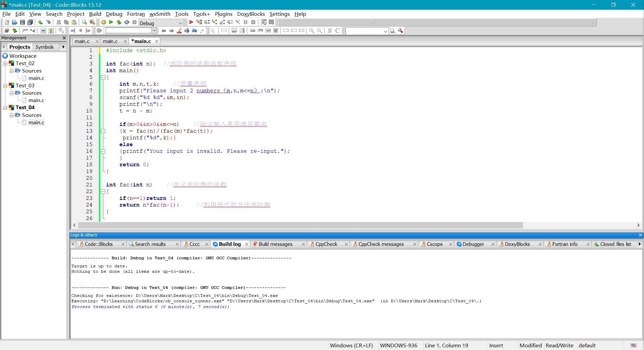The width and height of the screenshot is (644, 350).
Task: Open search options wrench icon
Action: pyautogui.click(x=400, y=31)
